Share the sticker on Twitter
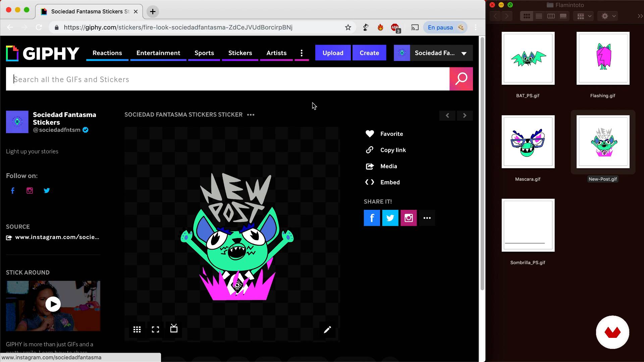This screenshot has width=644, height=362. coord(390,218)
